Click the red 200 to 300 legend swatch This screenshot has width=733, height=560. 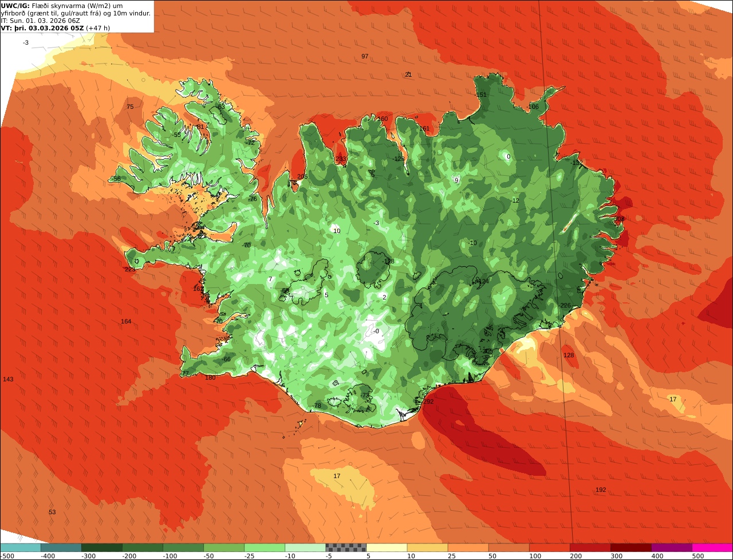pyautogui.click(x=590, y=547)
